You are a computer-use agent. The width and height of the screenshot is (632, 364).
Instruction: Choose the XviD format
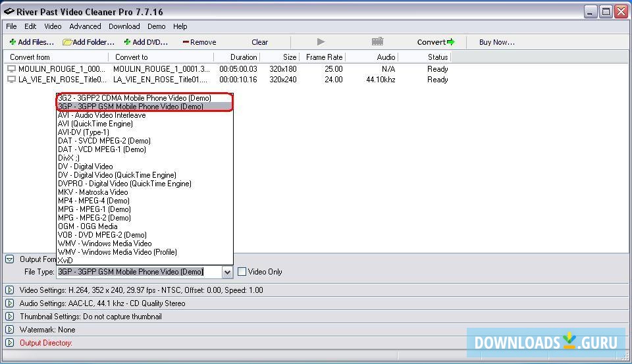[x=145, y=261]
